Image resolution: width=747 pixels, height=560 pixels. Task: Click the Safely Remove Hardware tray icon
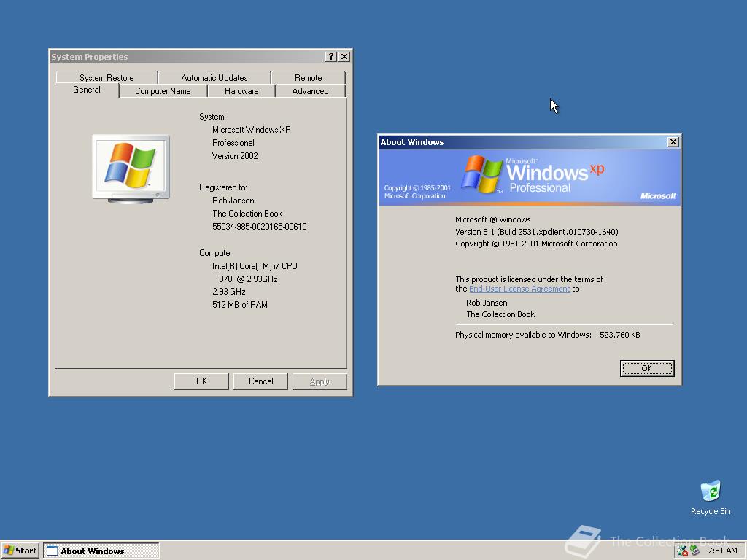click(694, 551)
